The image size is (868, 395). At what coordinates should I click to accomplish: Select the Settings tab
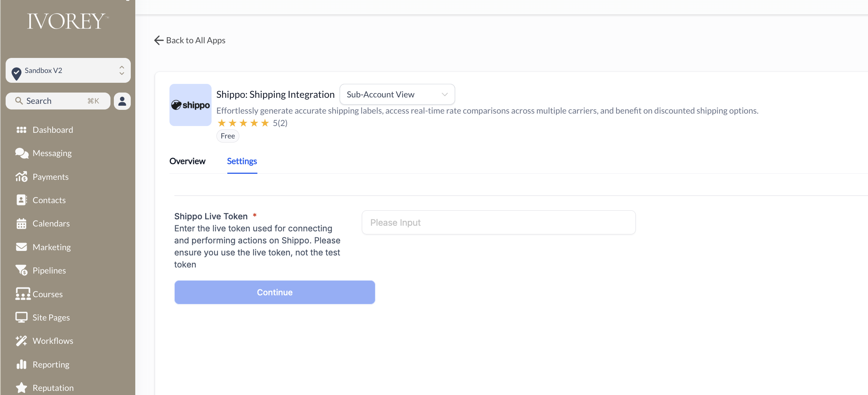pos(242,161)
